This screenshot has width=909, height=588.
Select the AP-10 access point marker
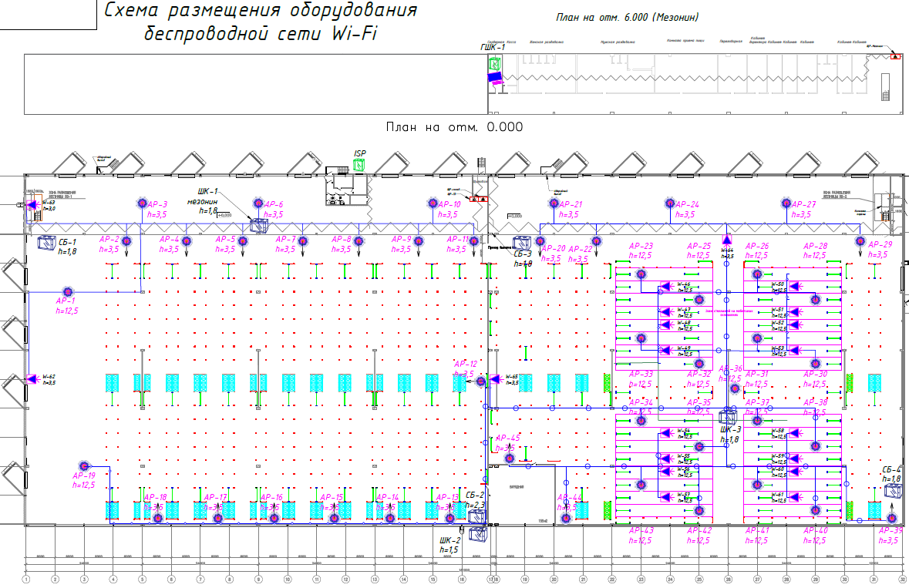coord(433,203)
